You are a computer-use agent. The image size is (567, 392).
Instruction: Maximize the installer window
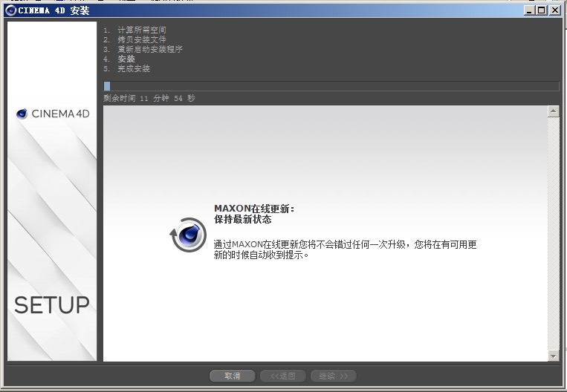541,10
